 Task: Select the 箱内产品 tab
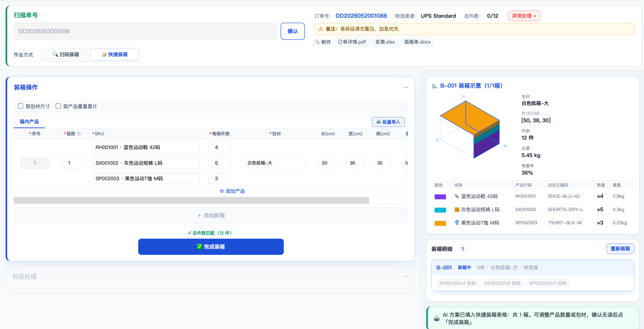[29, 122]
